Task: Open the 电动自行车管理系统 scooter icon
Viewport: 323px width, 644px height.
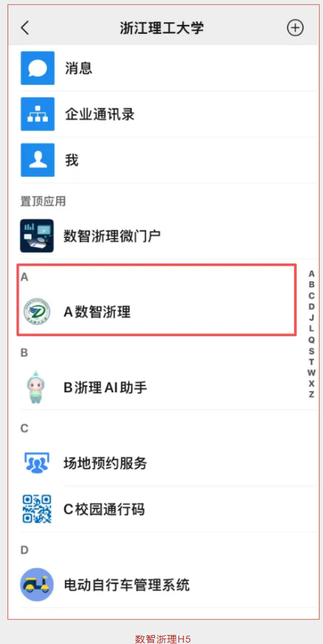Action: 37,585
